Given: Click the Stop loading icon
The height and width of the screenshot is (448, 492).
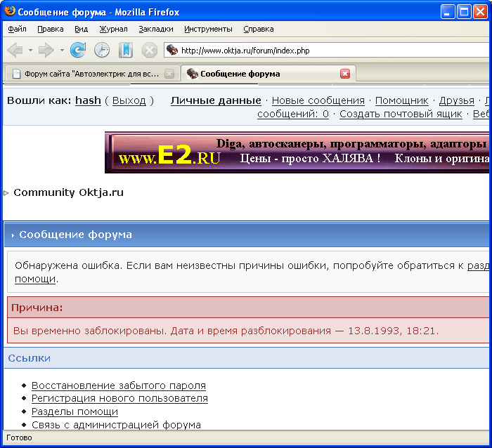Looking at the screenshot, I should coord(150,50).
